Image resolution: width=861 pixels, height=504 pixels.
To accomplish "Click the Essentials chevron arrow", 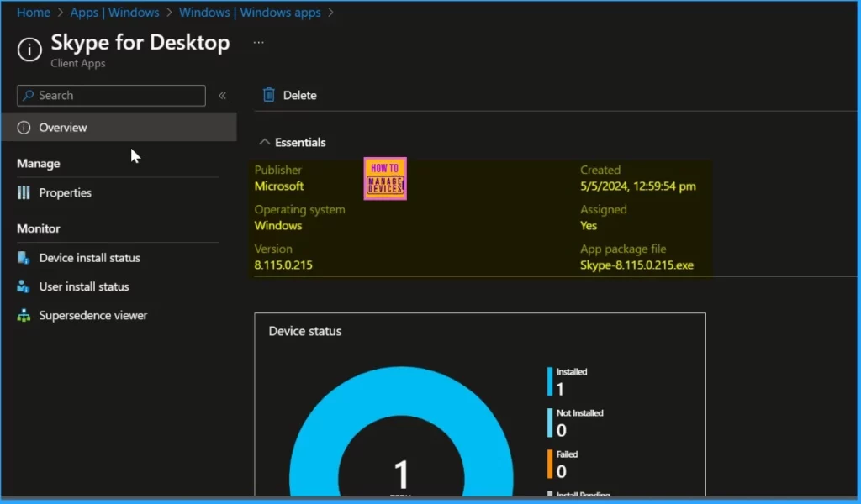I will 265,142.
